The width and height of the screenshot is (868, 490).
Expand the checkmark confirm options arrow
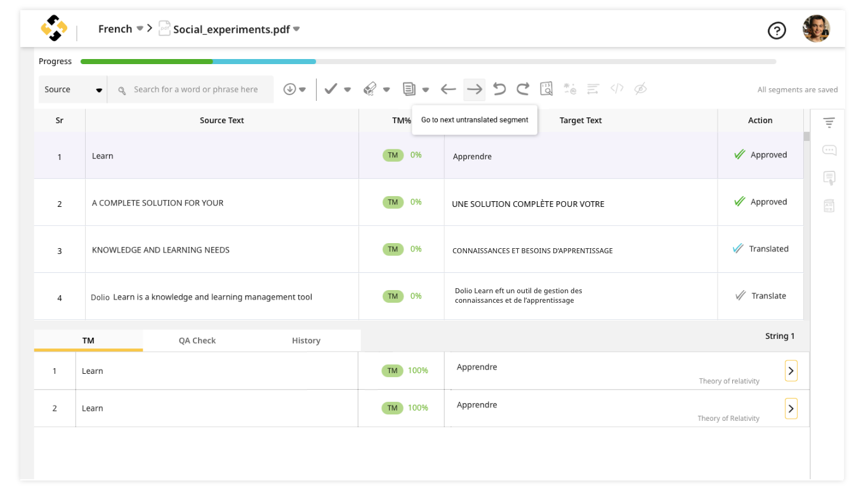[x=348, y=89]
